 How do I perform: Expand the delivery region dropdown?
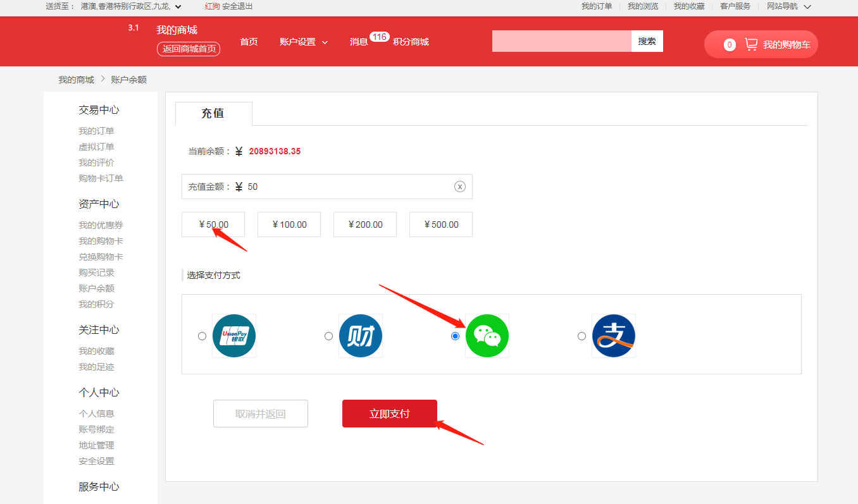point(178,6)
